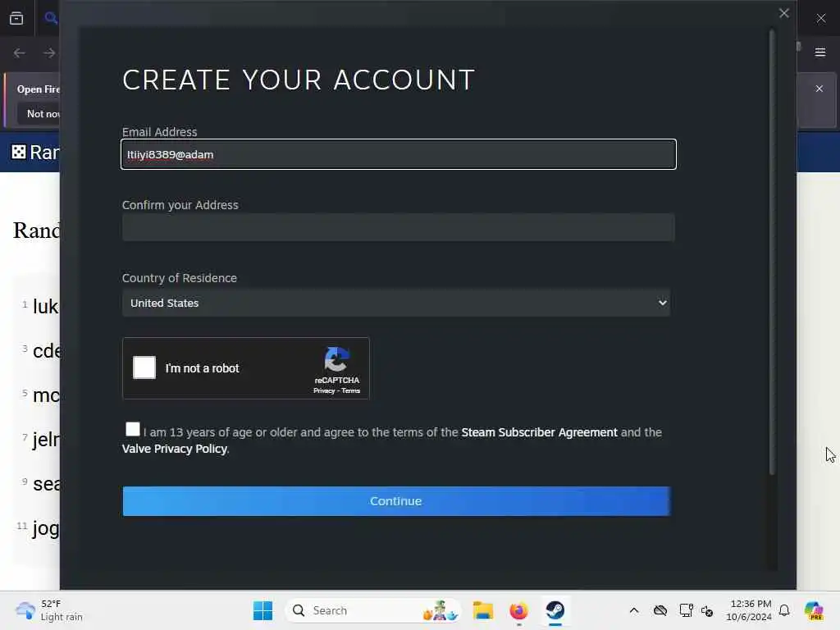The width and height of the screenshot is (840, 630).
Task: Open the Copilot preview icon
Action: point(813,610)
